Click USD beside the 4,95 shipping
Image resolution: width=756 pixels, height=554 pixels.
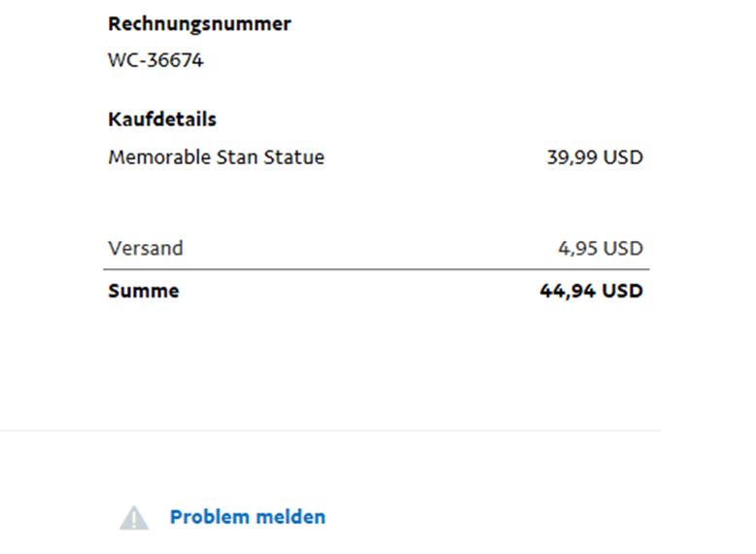tap(623, 248)
